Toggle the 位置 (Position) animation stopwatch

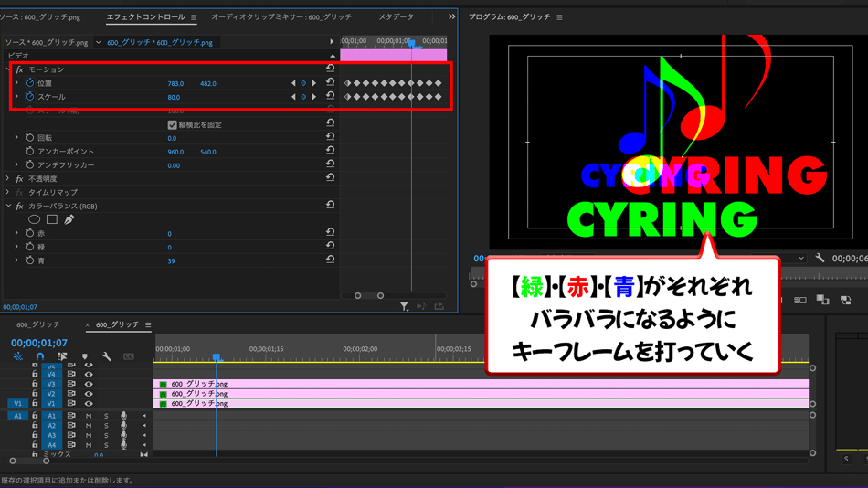30,83
